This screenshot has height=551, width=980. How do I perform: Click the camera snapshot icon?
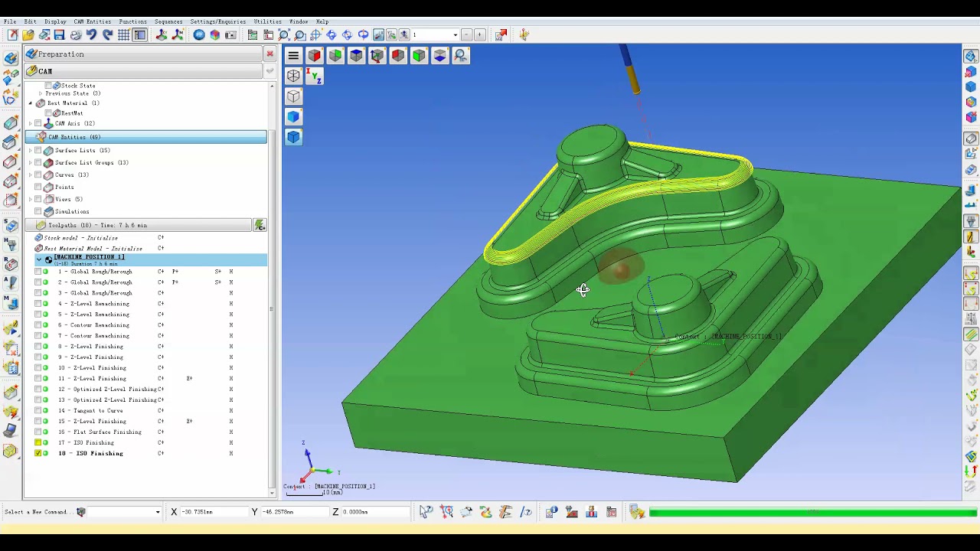pos(230,34)
